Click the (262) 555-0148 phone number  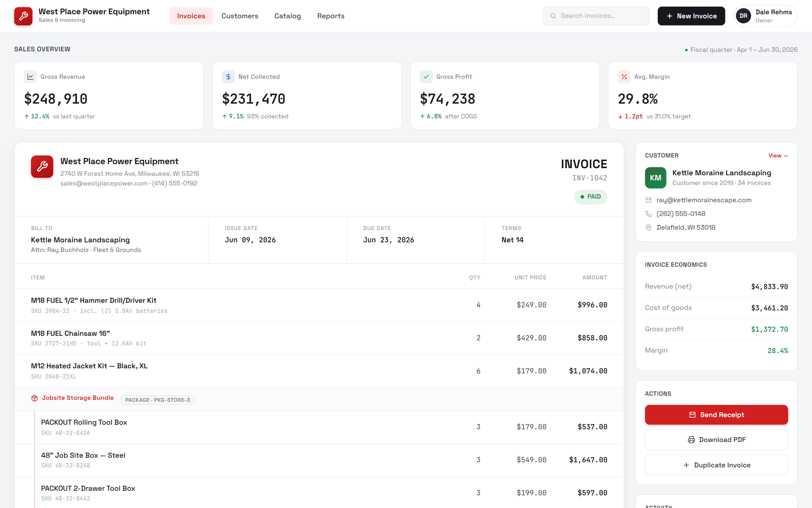tap(681, 214)
